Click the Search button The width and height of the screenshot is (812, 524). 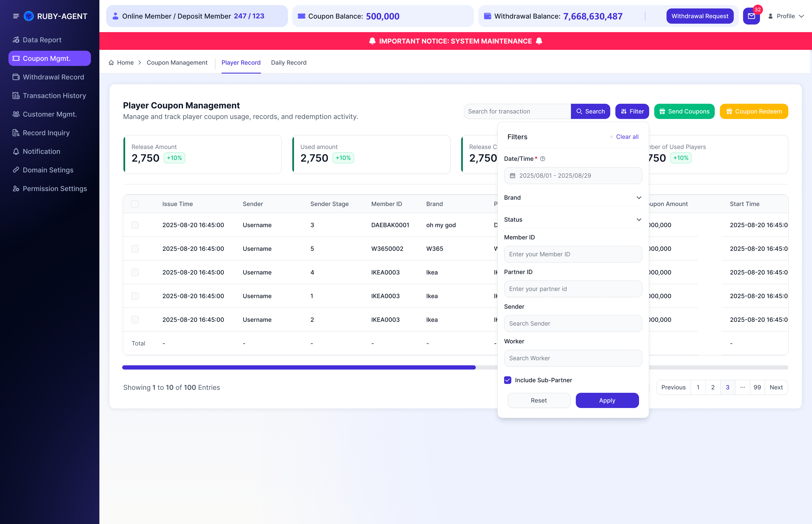pyautogui.click(x=590, y=111)
